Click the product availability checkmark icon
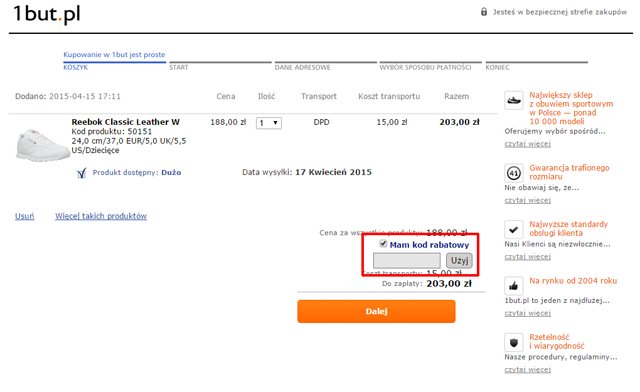 pyautogui.click(x=81, y=173)
